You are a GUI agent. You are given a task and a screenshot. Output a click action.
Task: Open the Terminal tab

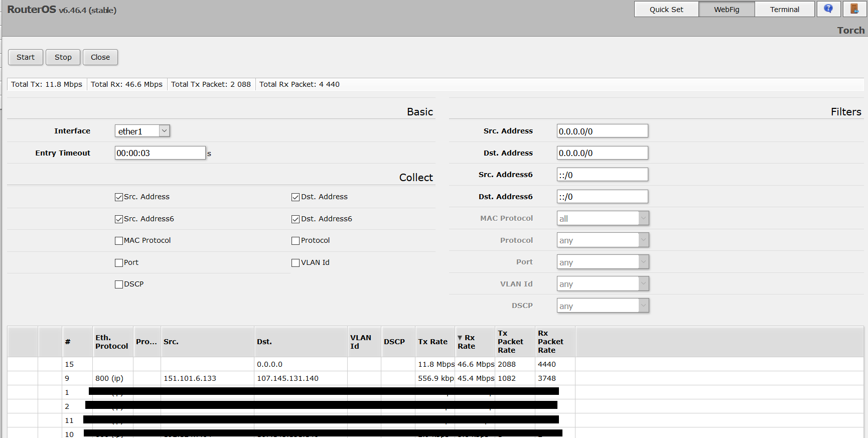click(x=785, y=9)
